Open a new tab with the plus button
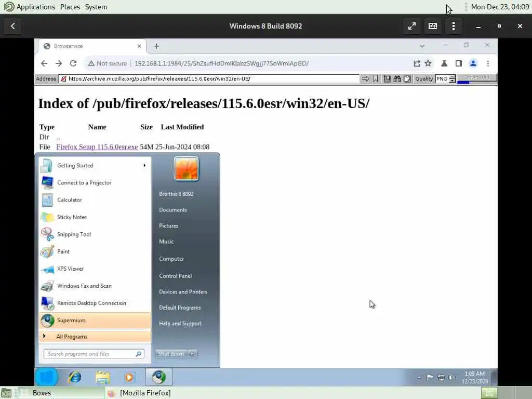The width and height of the screenshot is (532, 399). pos(156,46)
